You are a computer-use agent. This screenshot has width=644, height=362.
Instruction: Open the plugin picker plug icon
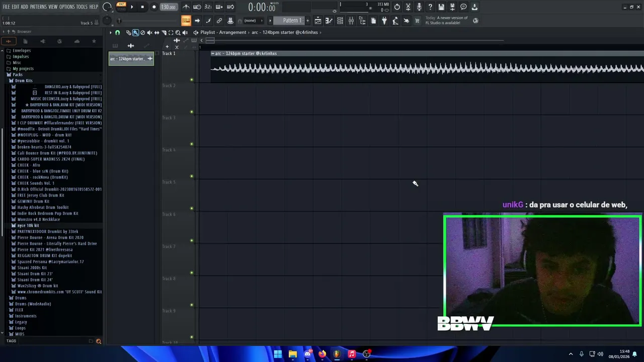tap(384, 21)
